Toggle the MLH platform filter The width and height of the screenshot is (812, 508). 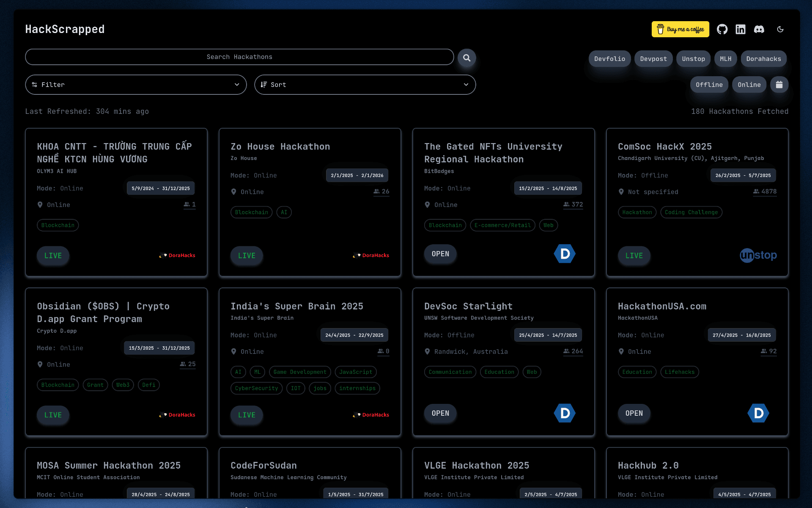coord(725,59)
